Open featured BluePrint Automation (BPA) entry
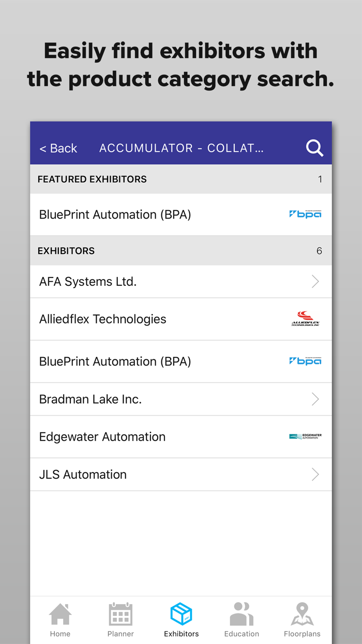The image size is (362, 644). tap(115, 215)
